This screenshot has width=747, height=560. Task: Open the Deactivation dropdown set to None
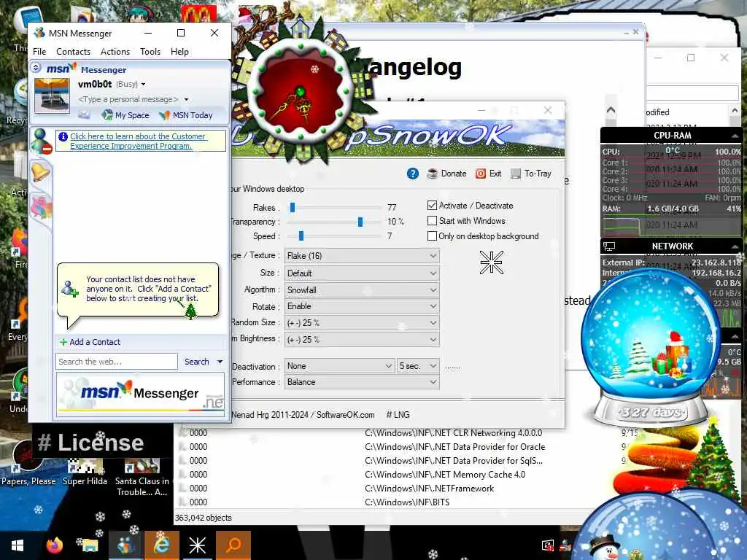tap(340, 366)
